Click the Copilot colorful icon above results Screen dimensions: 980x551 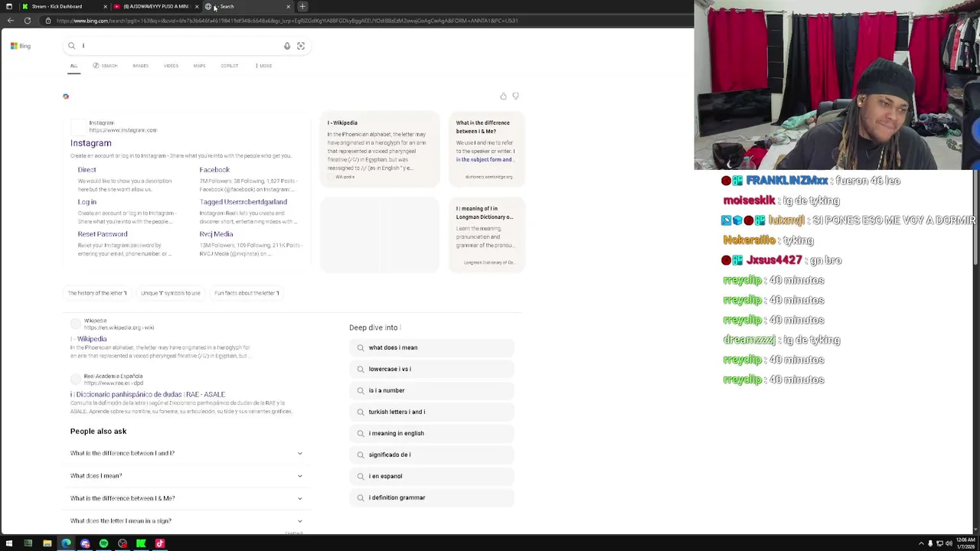tap(66, 96)
